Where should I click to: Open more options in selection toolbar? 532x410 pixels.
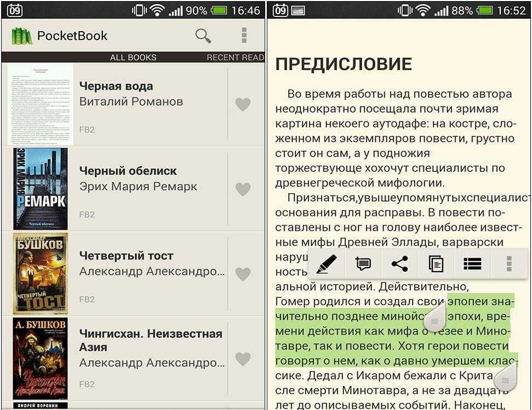click(x=509, y=264)
